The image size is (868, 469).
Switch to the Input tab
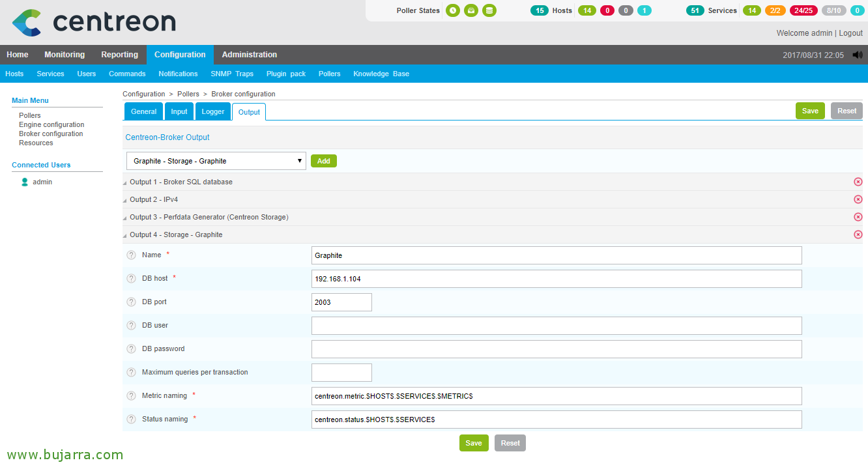pos(179,111)
